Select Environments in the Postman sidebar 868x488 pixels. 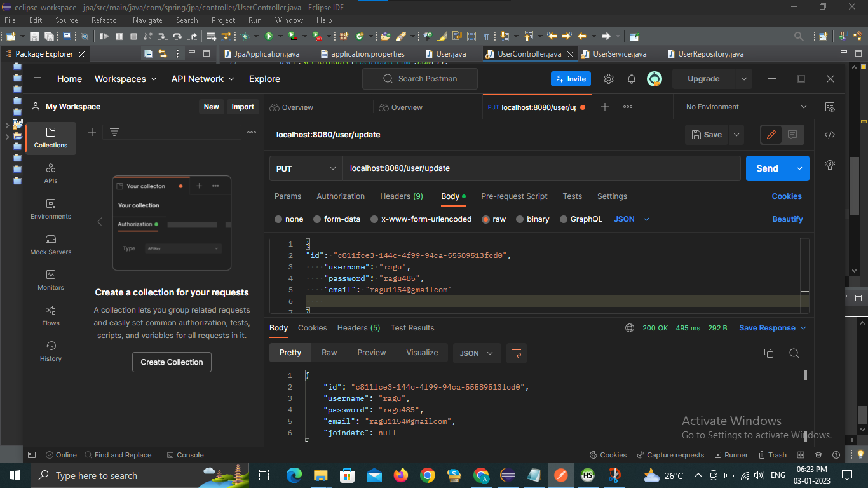pos(50,208)
